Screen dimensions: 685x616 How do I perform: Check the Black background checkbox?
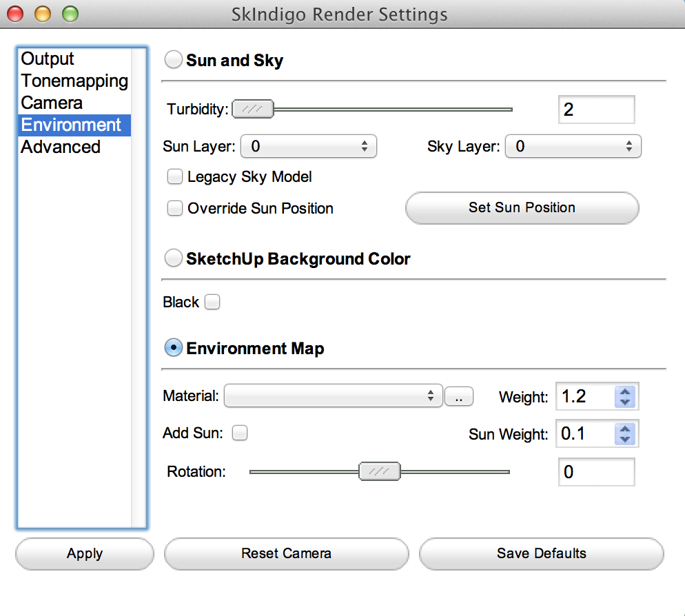[212, 302]
